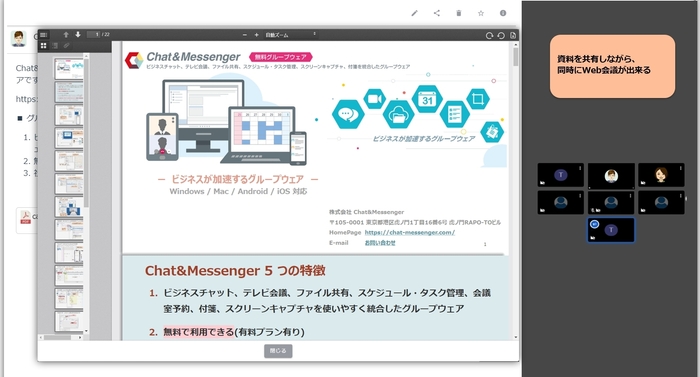This screenshot has width=700, height=377.
Task: Select page 3 thumbnail in sidebar
Action: click(69, 115)
